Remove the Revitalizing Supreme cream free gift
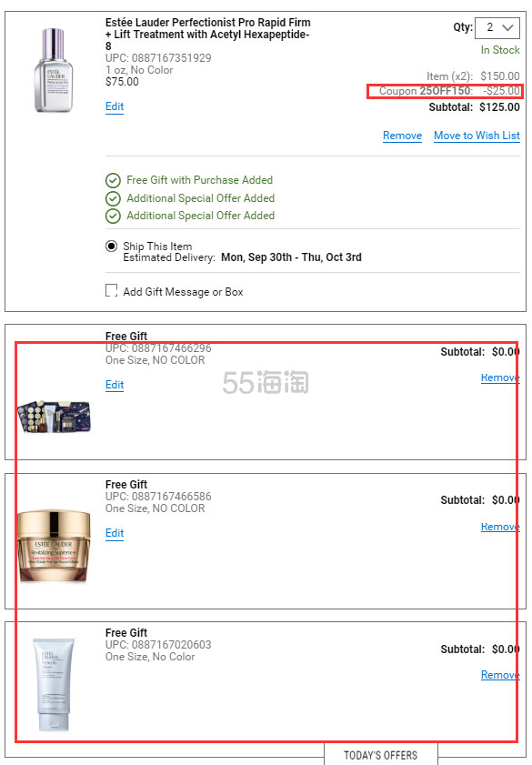532x765 pixels. pos(500,527)
